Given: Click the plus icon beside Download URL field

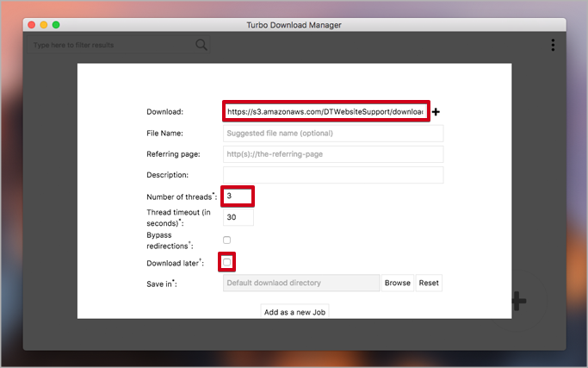Looking at the screenshot, I should [436, 112].
